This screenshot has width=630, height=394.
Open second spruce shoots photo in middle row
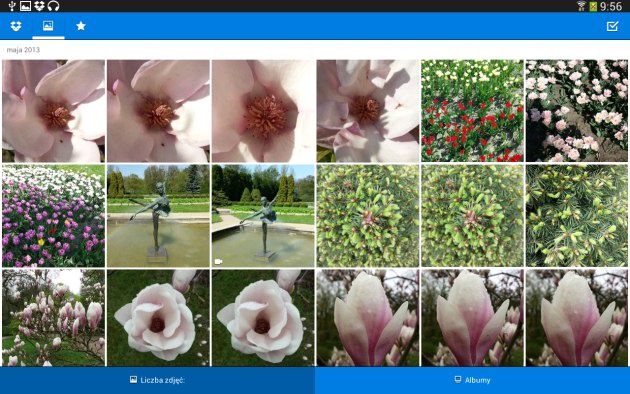click(x=472, y=216)
